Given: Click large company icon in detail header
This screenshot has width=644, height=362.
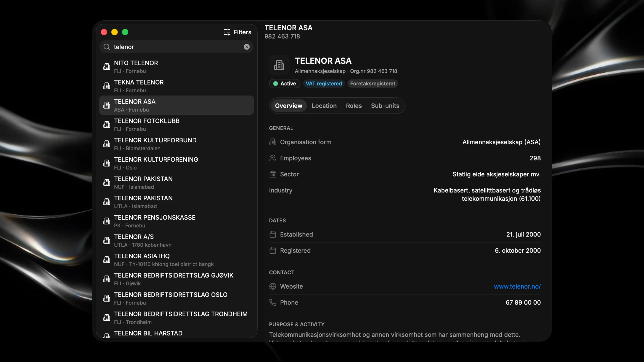Looking at the screenshot, I should coord(279,65).
